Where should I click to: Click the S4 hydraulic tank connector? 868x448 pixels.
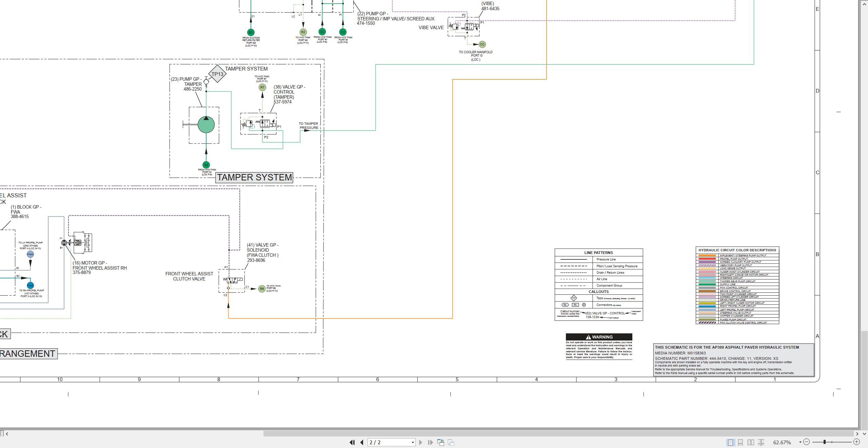click(206, 165)
